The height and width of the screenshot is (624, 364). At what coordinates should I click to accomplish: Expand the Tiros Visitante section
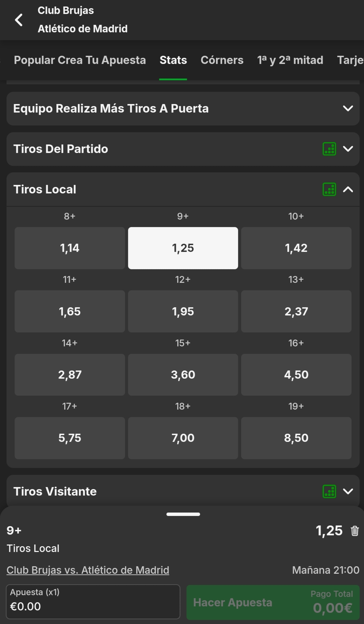[x=348, y=491]
